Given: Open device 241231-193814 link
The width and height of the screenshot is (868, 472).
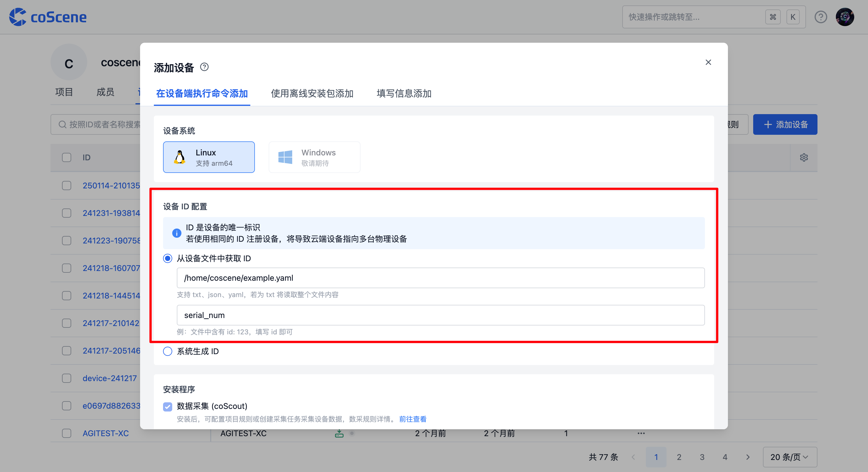Looking at the screenshot, I should click(x=111, y=213).
